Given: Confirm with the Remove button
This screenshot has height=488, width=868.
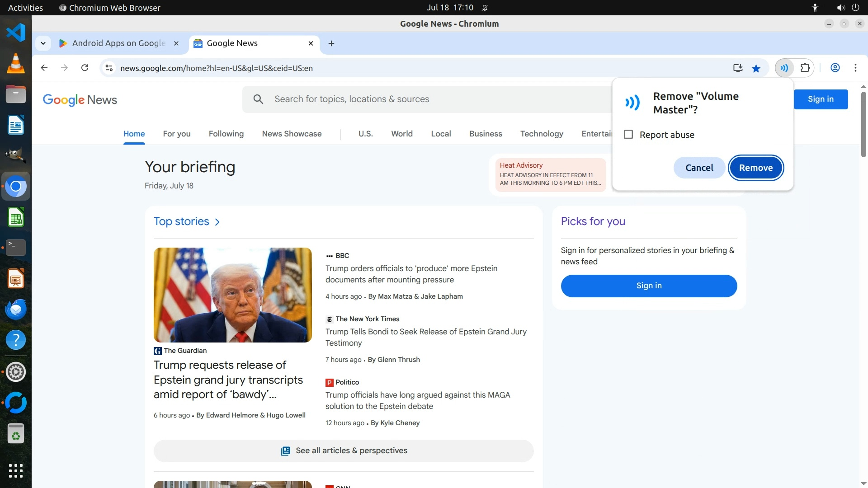Looking at the screenshot, I should (756, 168).
